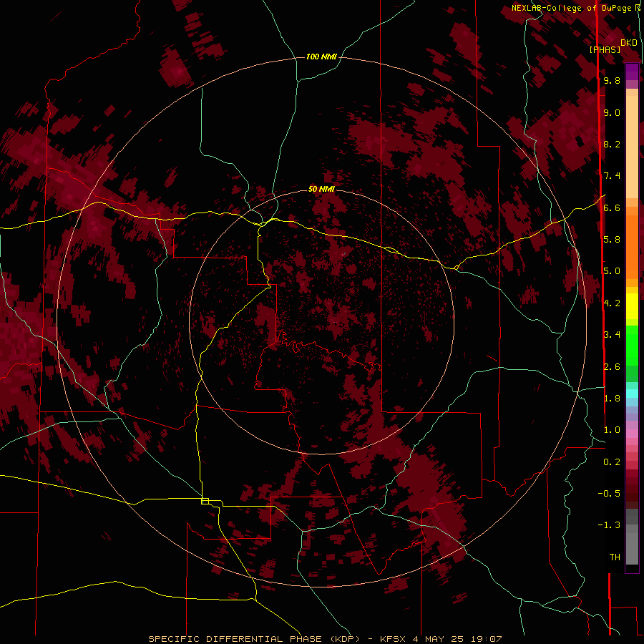This screenshot has height=644, width=644.
Task: Click the 50 NMI range ring label
Action: 321,189
